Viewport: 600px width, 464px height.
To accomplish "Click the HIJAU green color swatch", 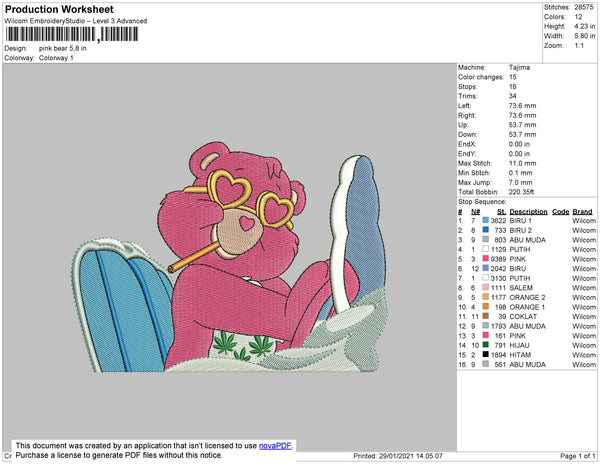I will coord(486,345).
